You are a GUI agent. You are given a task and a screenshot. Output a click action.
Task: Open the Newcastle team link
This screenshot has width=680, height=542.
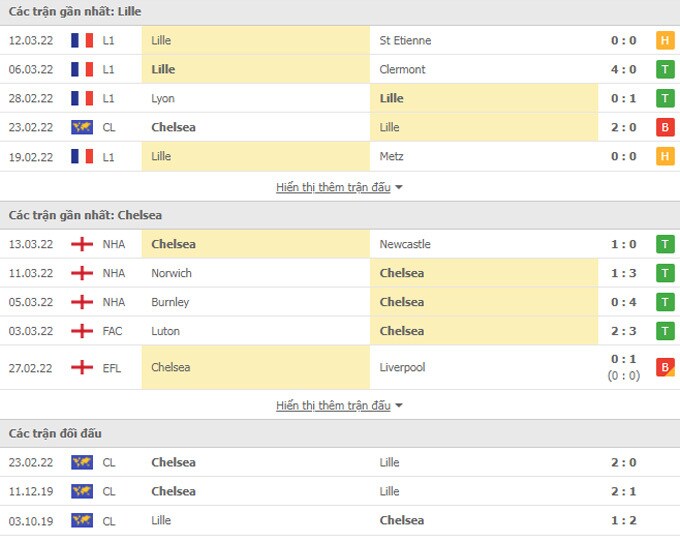pos(405,245)
